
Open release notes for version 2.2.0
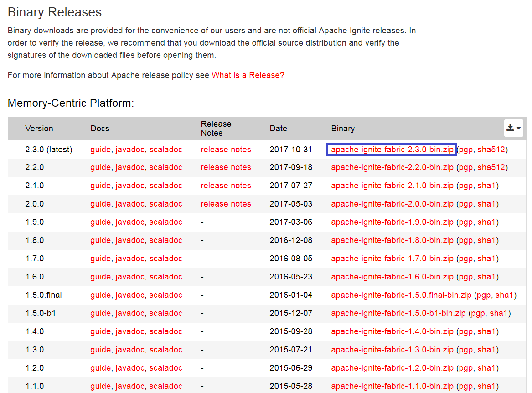pos(226,167)
